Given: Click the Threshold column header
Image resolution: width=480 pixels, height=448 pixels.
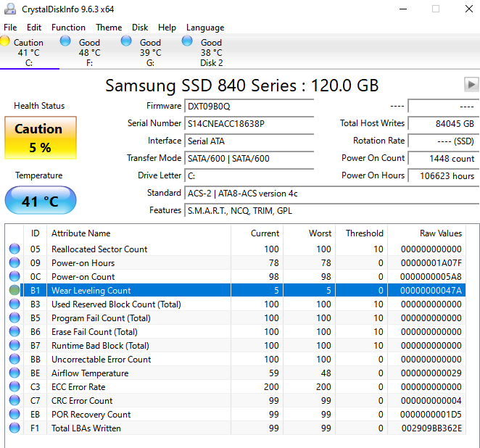Looking at the screenshot, I should (x=362, y=233).
